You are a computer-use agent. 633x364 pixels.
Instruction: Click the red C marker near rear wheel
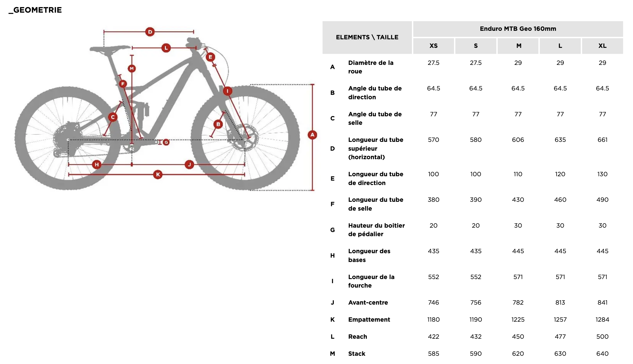113,117
